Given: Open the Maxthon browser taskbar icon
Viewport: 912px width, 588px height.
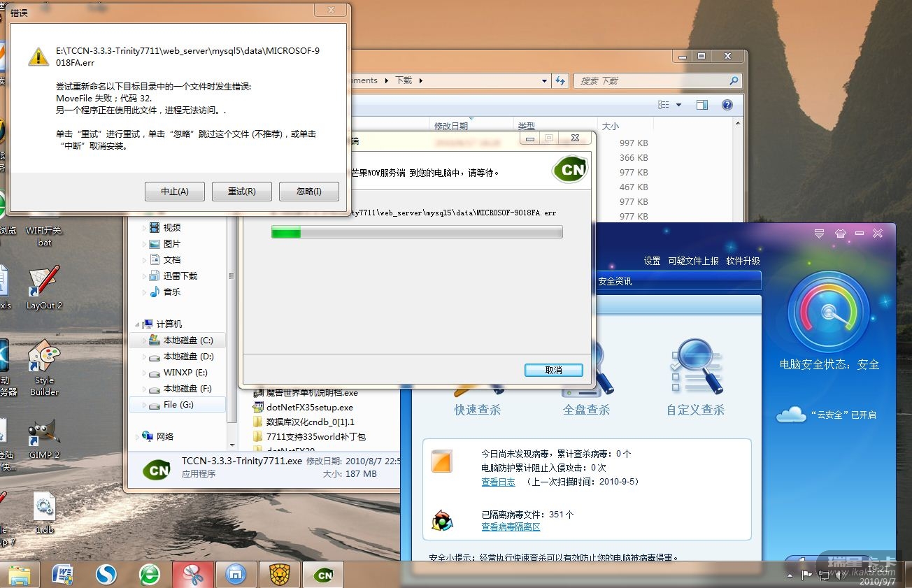Looking at the screenshot, I should [x=236, y=575].
